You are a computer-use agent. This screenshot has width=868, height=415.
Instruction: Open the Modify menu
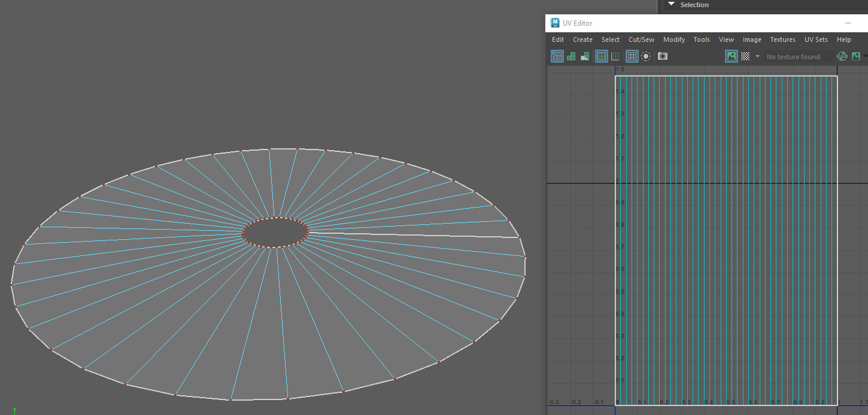click(x=673, y=39)
